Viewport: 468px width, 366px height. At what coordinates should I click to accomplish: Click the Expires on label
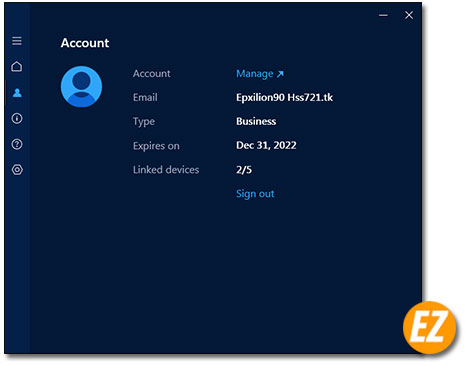[x=156, y=146]
